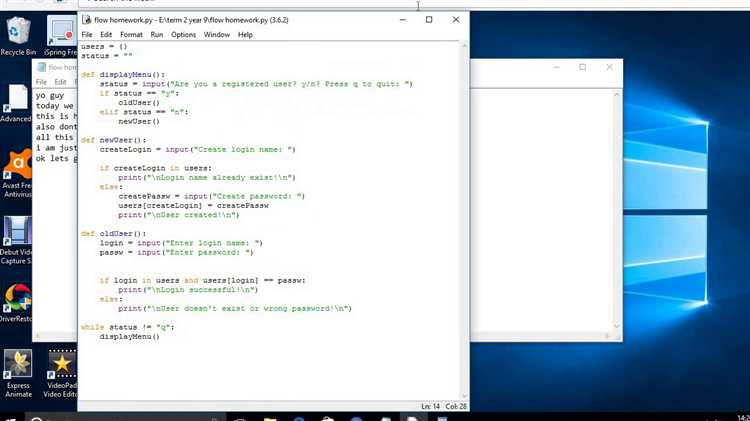The image size is (750, 421).
Task: Click the IDLE window title bar text
Action: tap(191, 20)
